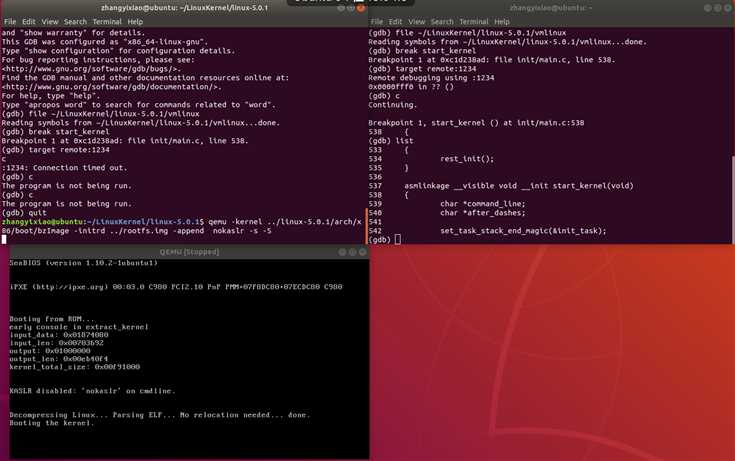Screen dimensions: 735x461
Task: Click the QEMU [Stopped] title bar
Action: 189,252
